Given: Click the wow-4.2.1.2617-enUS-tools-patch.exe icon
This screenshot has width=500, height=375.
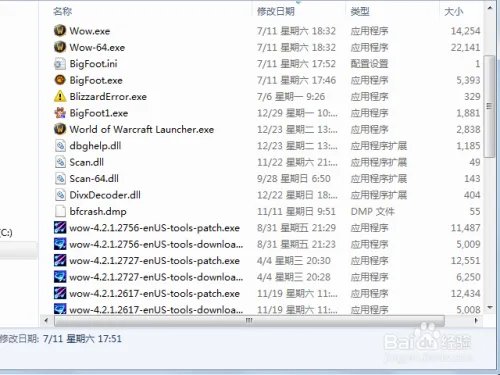Looking at the screenshot, I should tap(60, 293).
